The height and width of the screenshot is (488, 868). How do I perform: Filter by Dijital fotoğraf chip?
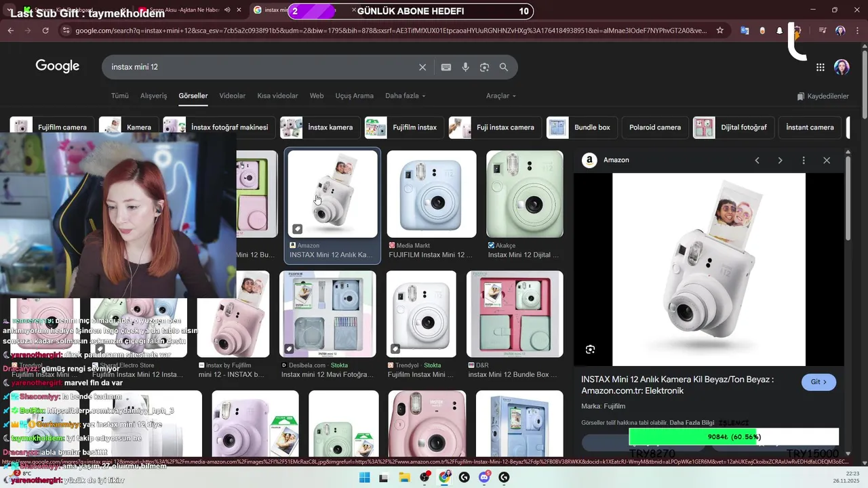tap(733, 127)
